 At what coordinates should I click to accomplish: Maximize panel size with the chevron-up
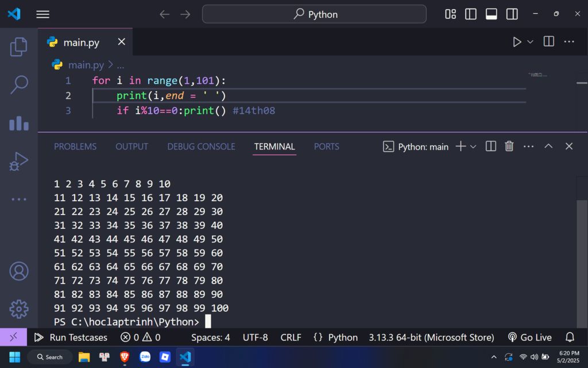548,147
